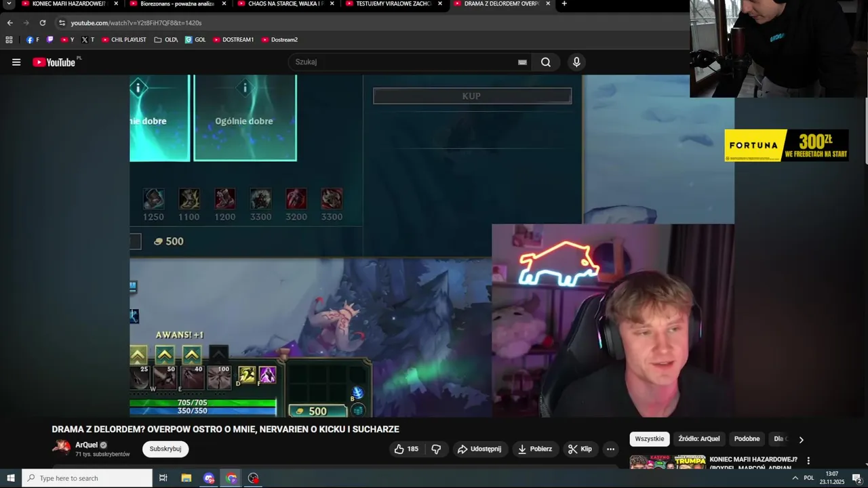
Task: Select the Wszystkie filter chip
Action: (650, 439)
